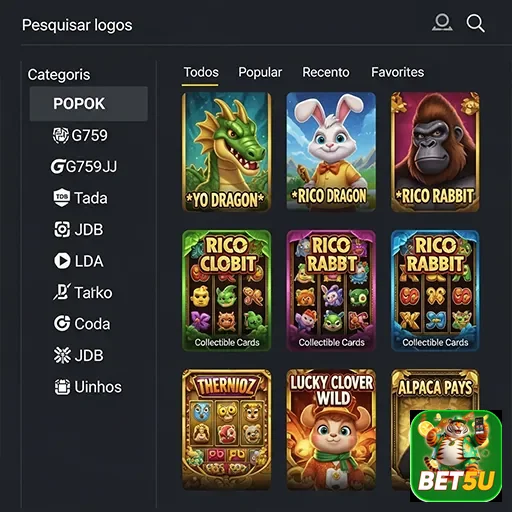
Task: Open the Todos tab
Action: click(201, 72)
